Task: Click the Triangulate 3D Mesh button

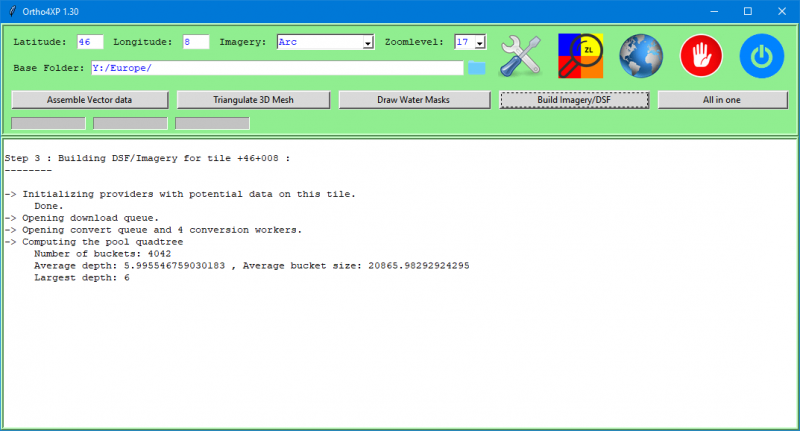Action: coord(254,100)
